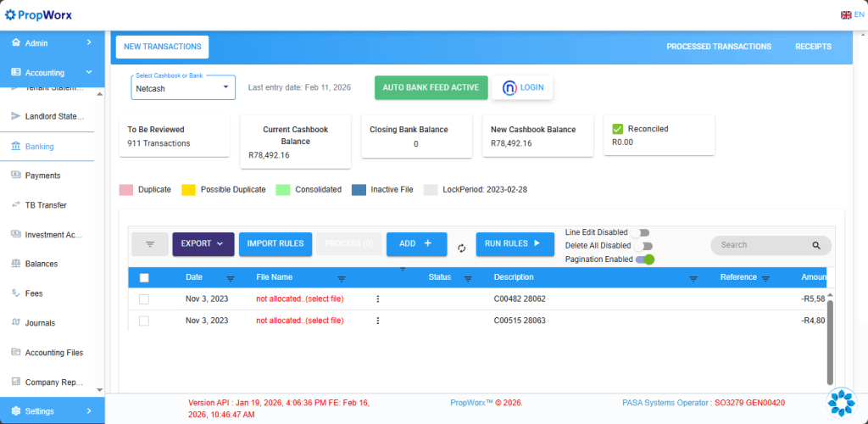Switch to Processed Transactions tab
This screenshot has height=424, width=868.
(x=718, y=47)
